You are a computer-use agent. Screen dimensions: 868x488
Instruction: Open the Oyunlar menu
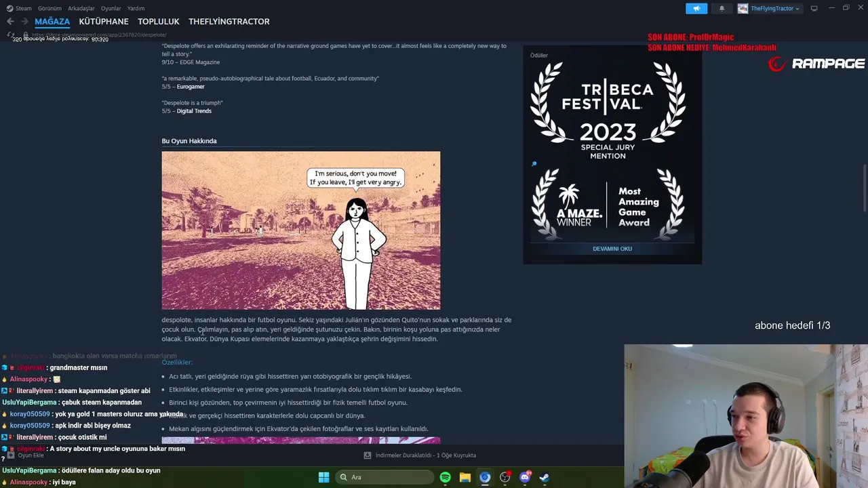(111, 8)
